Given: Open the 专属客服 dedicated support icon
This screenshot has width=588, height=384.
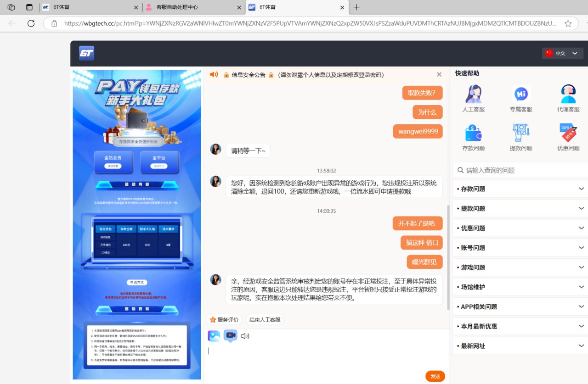Looking at the screenshot, I should 521,95.
